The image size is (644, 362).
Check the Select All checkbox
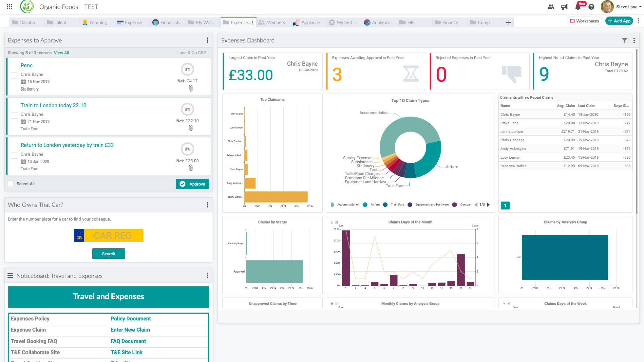[x=10, y=183]
